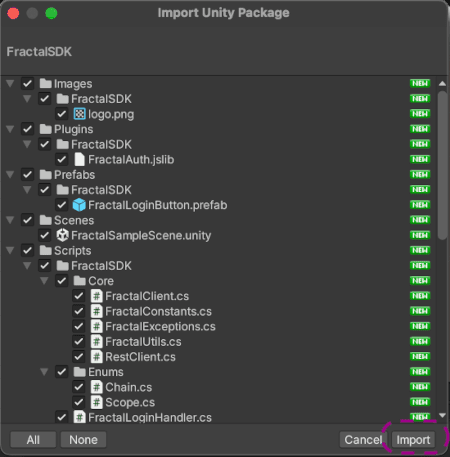Uncheck the Plugins folder checkbox
The width and height of the screenshot is (450, 457).
click(28, 129)
